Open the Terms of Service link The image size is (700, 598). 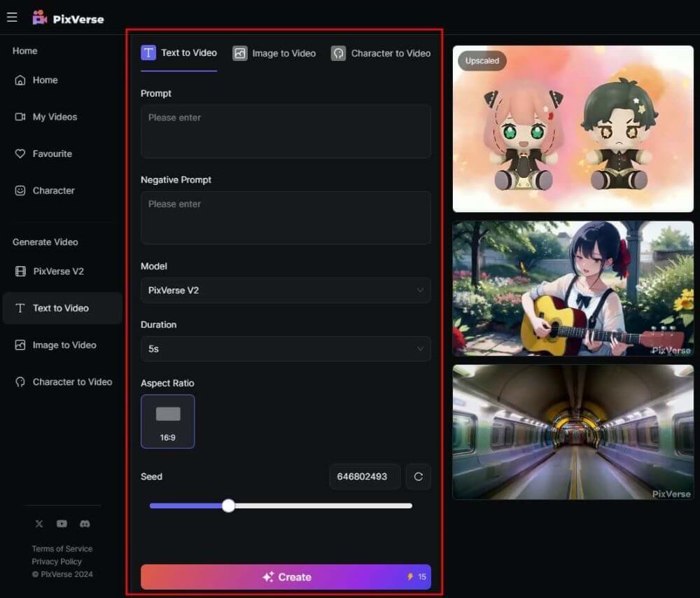tap(62, 548)
